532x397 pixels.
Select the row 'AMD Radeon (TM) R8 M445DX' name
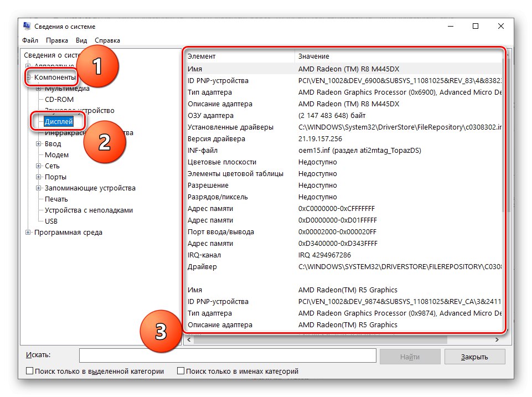pos(344,69)
